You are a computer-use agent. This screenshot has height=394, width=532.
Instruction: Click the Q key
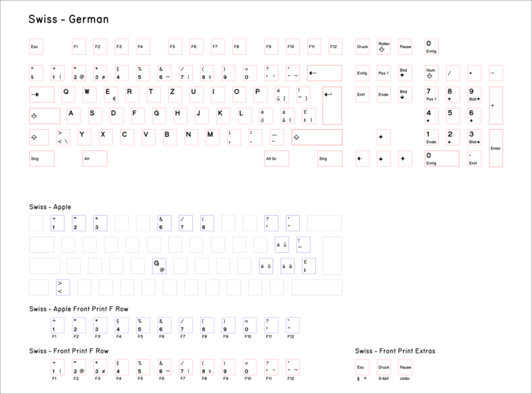point(68,95)
